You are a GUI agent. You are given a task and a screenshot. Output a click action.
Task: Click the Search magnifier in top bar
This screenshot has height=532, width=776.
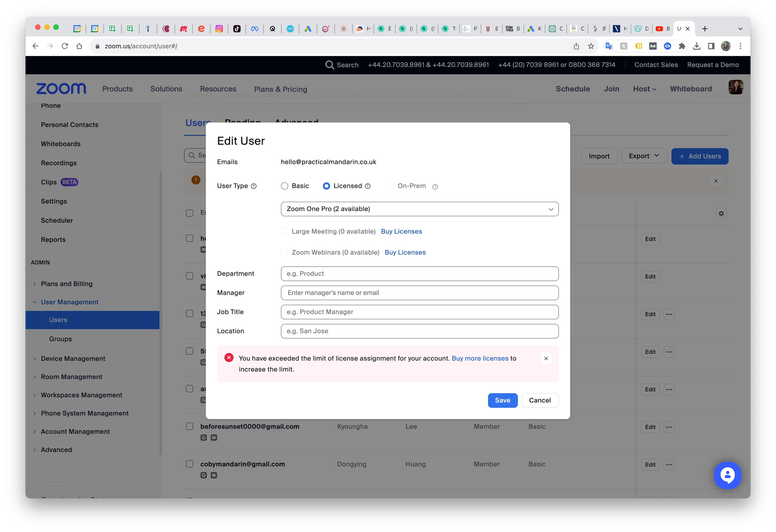pyautogui.click(x=330, y=65)
